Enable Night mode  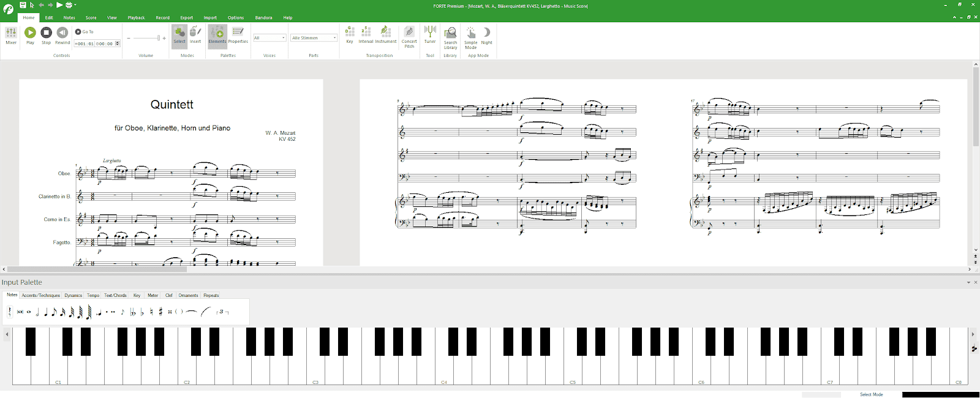tap(486, 36)
